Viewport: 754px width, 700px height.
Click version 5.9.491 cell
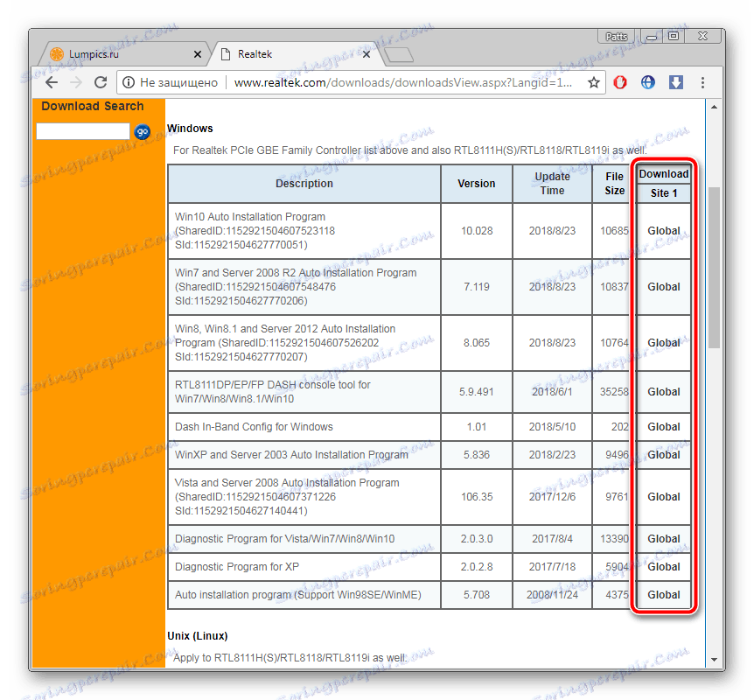pyautogui.click(x=477, y=392)
